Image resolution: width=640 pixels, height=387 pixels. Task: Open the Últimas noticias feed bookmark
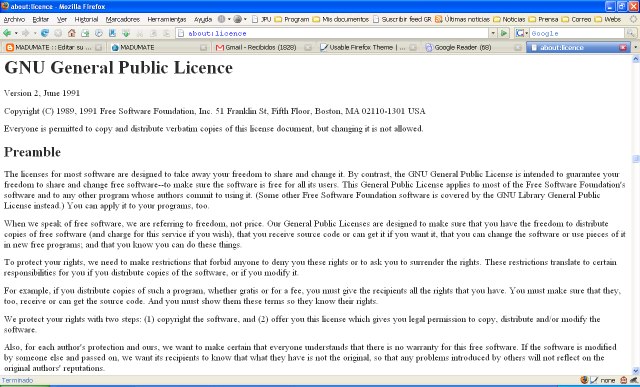[x=462, y=19]
